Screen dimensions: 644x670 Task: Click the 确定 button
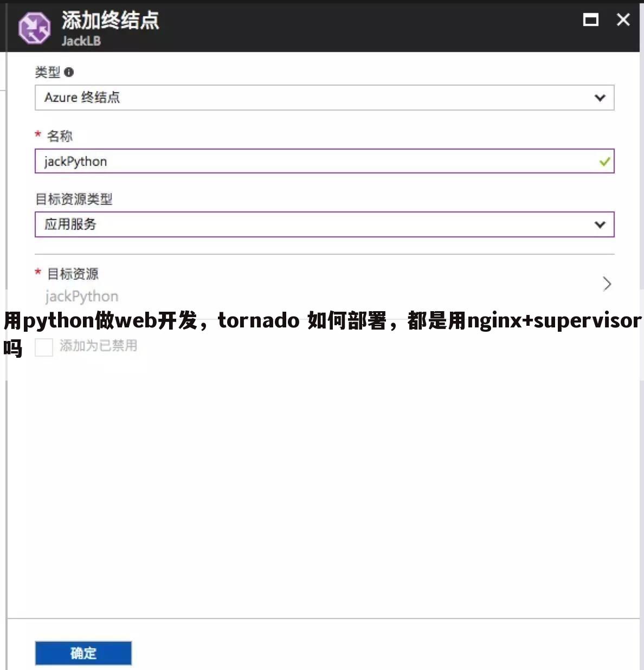tap(83, 653)
